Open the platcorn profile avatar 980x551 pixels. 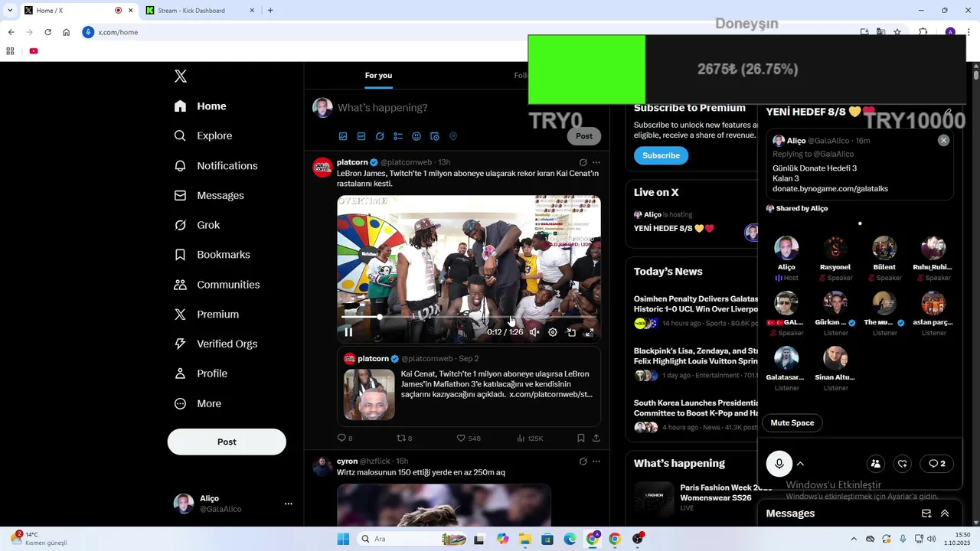pos(322,168)
